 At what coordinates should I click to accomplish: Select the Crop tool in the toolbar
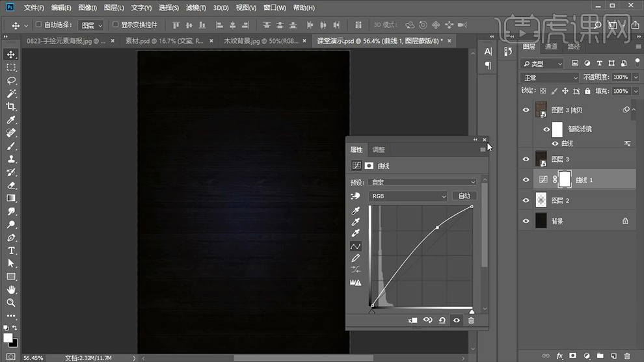(x=11, y=107)
